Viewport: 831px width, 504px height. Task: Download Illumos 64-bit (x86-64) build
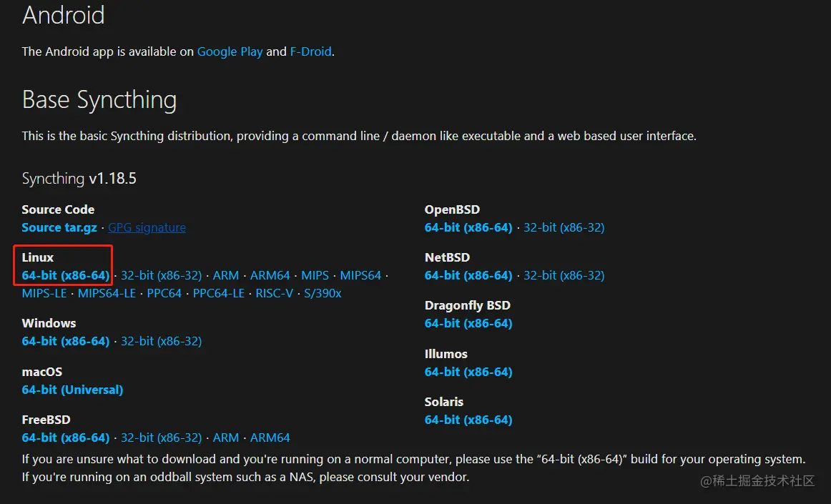468,372
